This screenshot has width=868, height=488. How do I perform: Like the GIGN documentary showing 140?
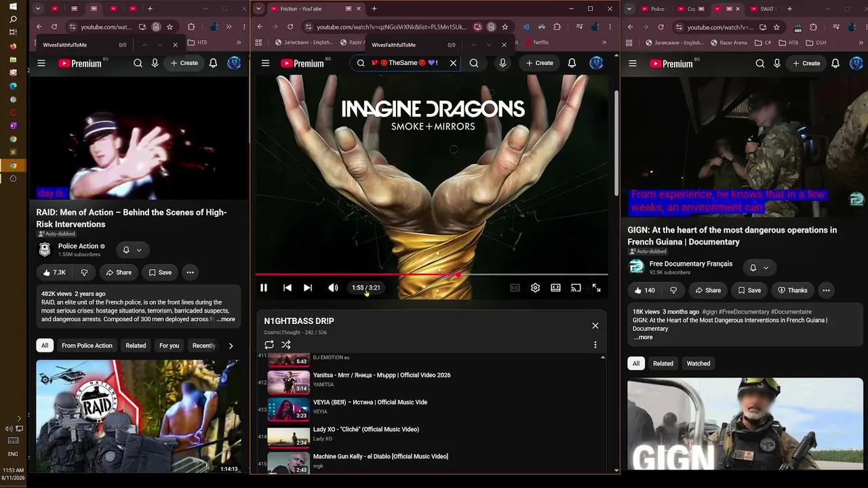645,290
